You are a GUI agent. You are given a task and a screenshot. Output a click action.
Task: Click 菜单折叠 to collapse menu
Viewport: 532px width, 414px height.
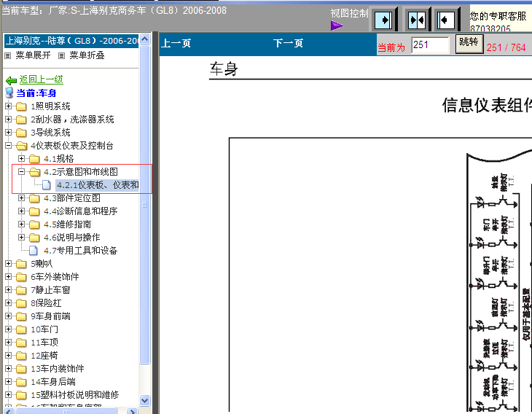coord(87,55)
